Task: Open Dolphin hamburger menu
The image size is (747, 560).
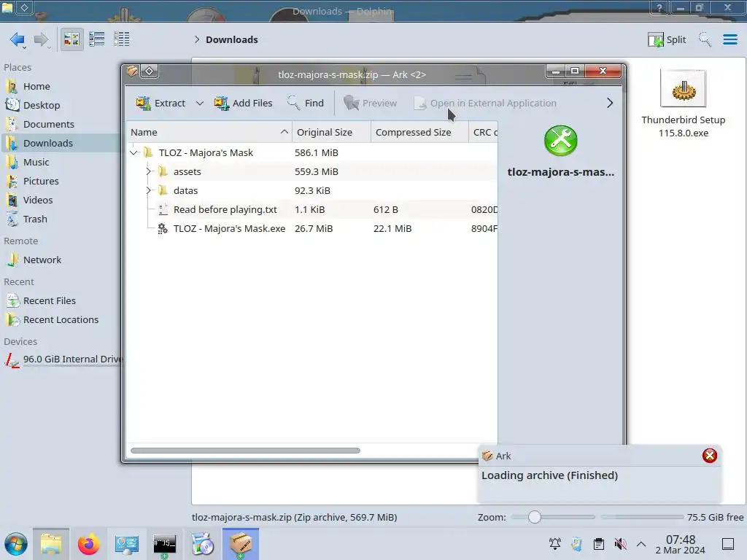Action: click(729, 39)
